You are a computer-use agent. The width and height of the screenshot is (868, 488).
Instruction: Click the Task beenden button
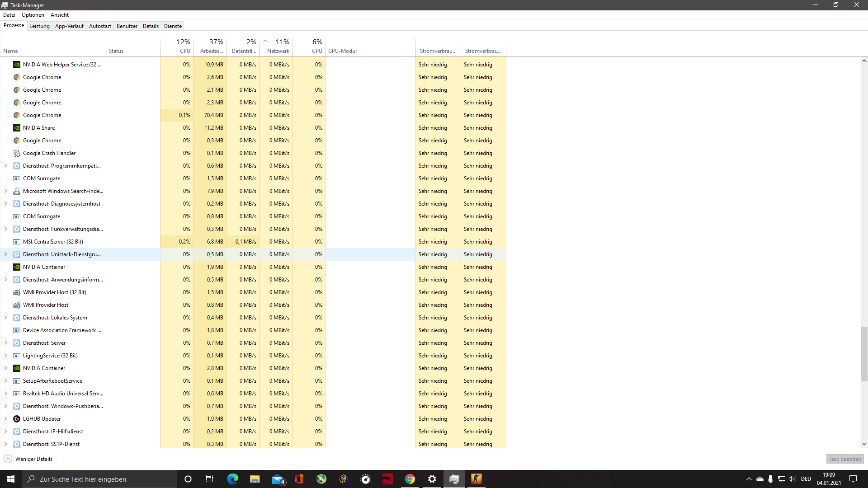click(844, 459)
